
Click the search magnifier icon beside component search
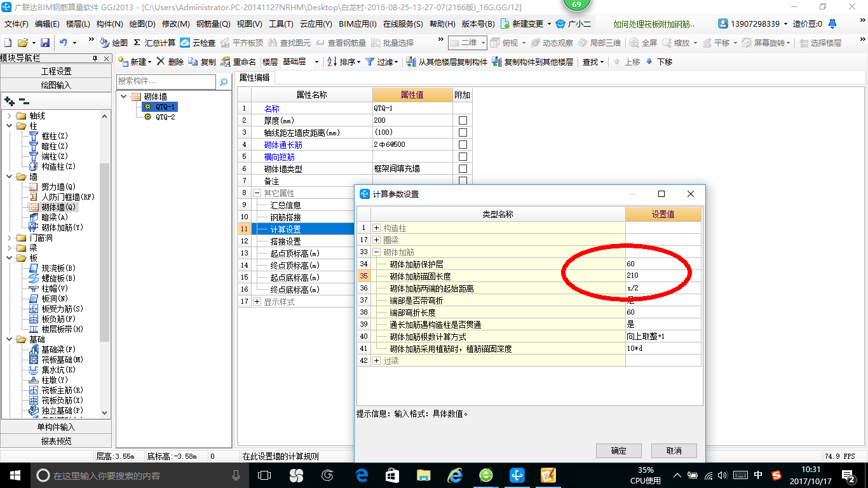(224, 81)
